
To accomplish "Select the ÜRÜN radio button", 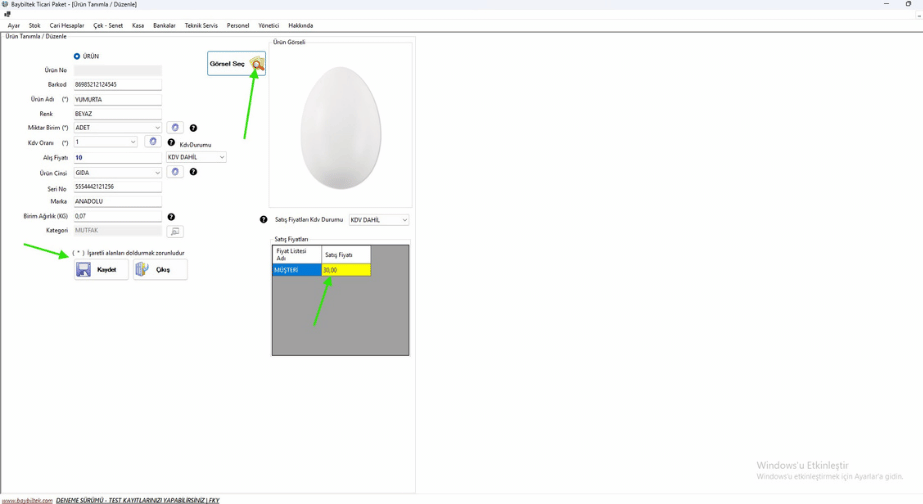I will point(77,56).
